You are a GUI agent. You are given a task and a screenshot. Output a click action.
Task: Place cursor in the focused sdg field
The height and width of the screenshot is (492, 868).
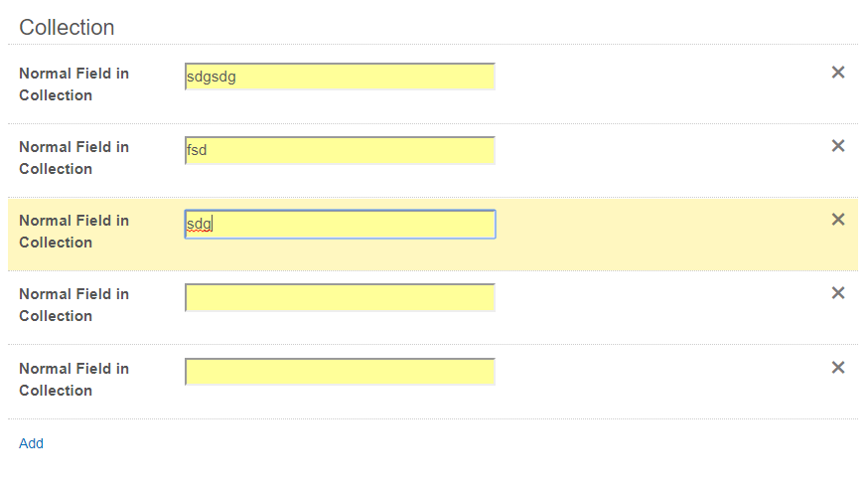[x=340, y=224]
